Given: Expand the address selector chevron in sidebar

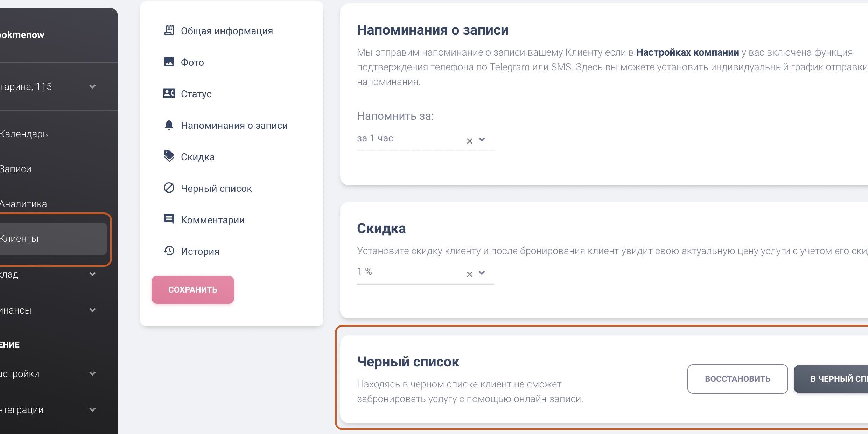Looking at the screenshot, I should 92,86.
